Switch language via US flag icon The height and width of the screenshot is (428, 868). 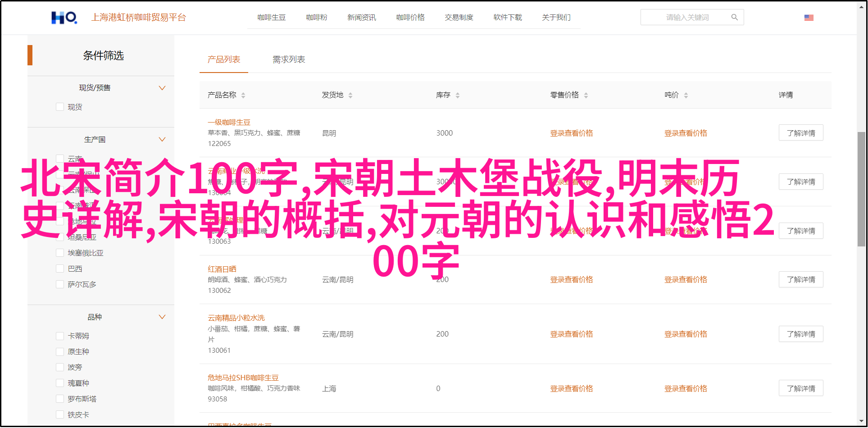[809, 18]
